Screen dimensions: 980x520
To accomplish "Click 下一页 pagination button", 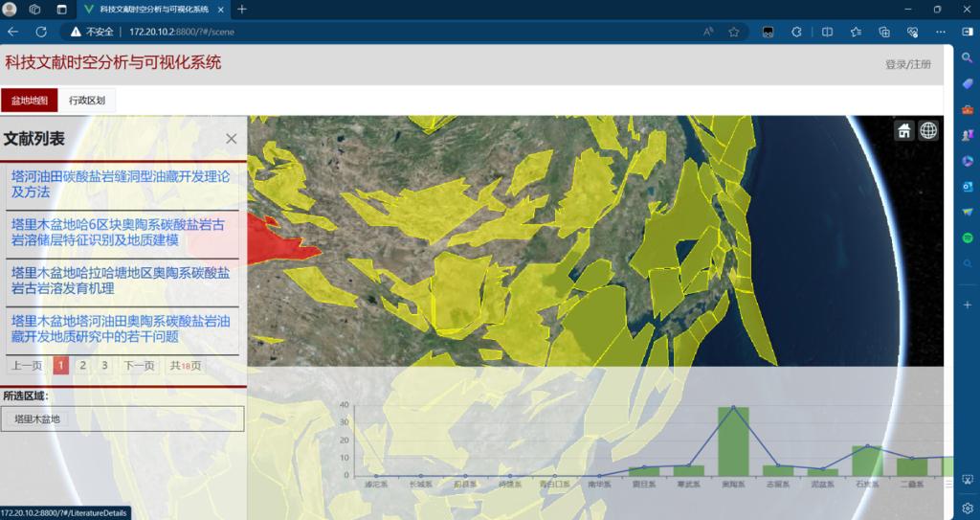I will (139, 365).
